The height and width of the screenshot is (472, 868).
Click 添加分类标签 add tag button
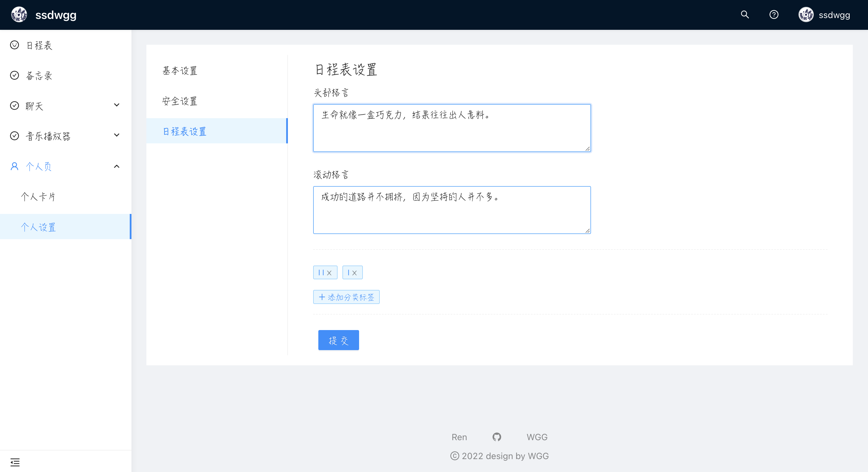click(346, 297)
